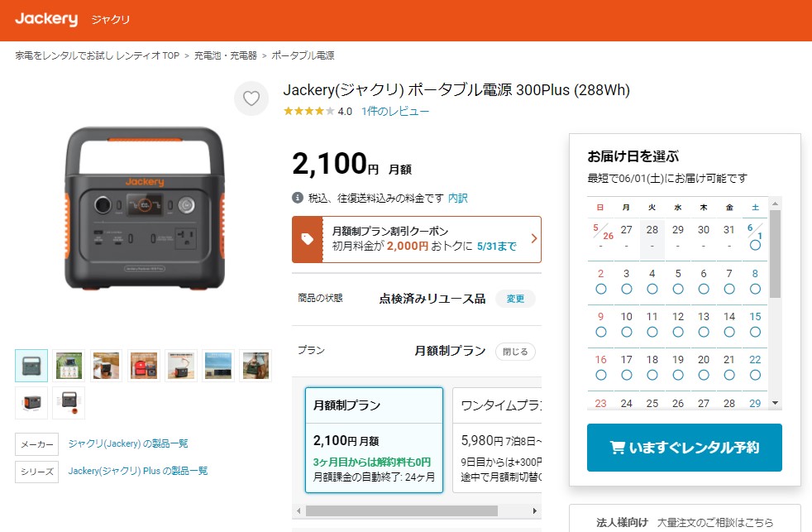Click the calendar scroll-down arrow
Screen dimensions: 812x532
click(776, 402)
